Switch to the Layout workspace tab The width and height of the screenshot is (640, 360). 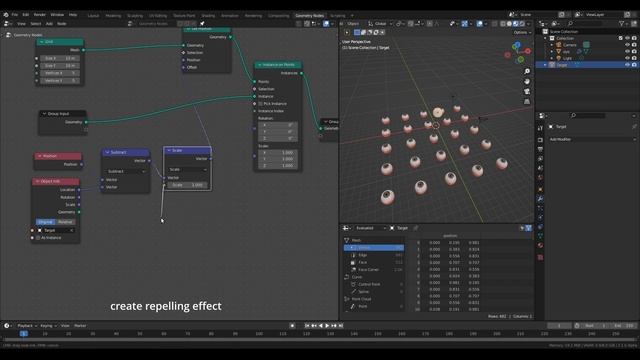click(93, 16)
